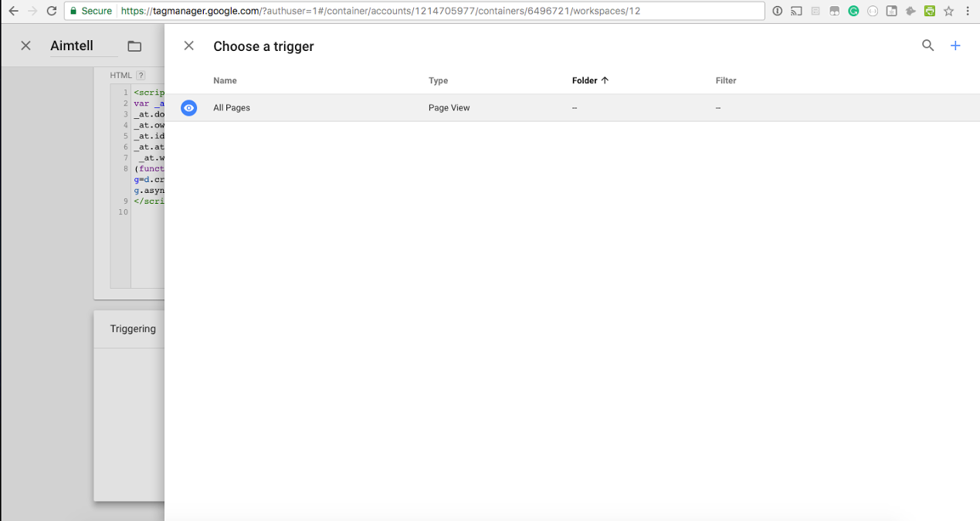Search triggers with the magnifier icon
The height and width of the screenshot is (521, 980).
coord(927,46)
